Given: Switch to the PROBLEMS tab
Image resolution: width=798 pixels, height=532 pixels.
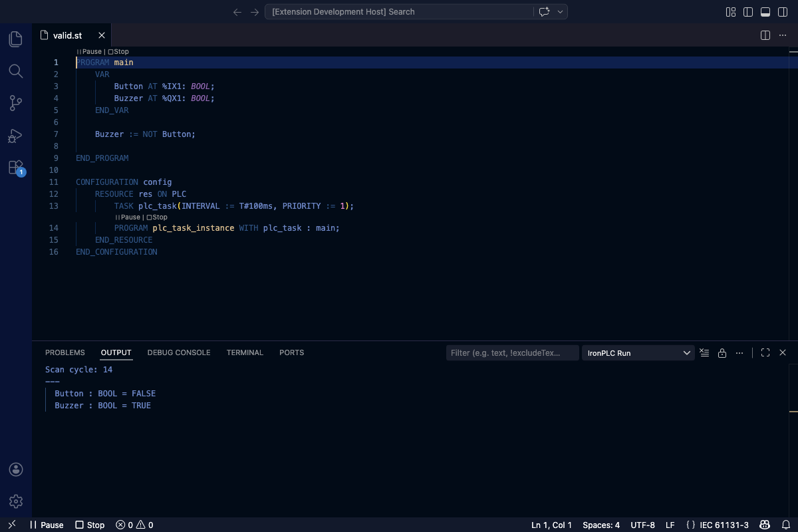Looking at the screenshot, I should coord(65,352).
